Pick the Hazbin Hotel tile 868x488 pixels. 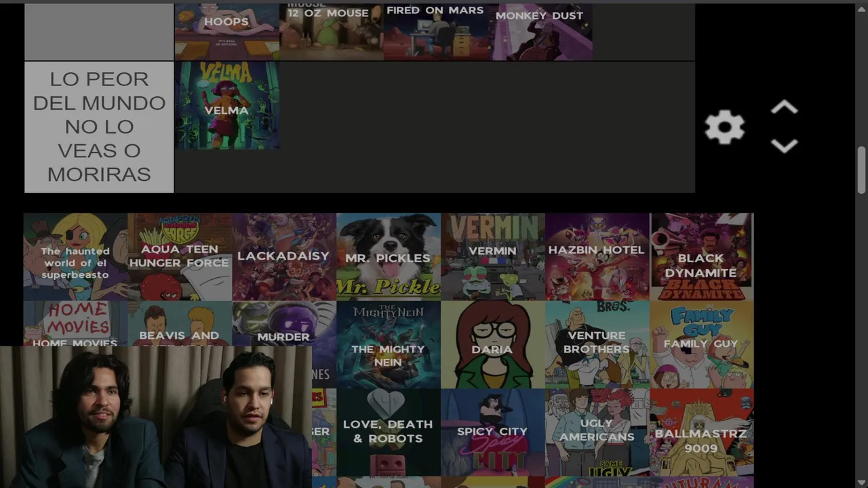pos(597,257)
